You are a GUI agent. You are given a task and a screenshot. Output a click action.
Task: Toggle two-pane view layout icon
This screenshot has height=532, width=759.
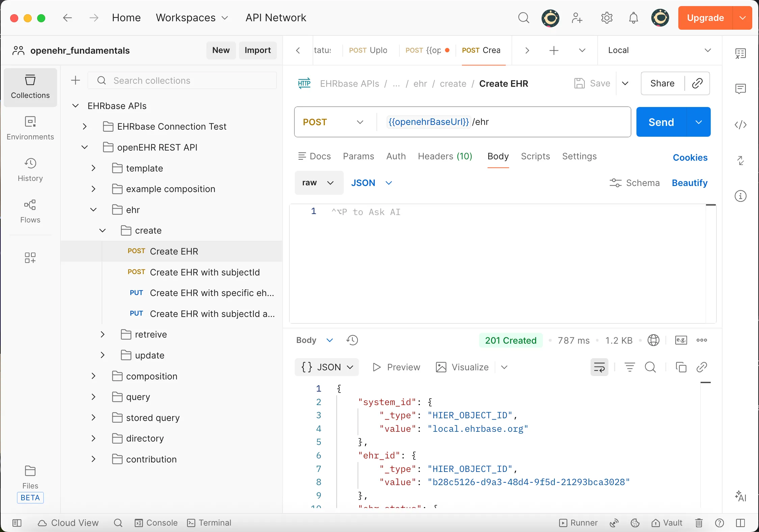(x=740, y=523)
